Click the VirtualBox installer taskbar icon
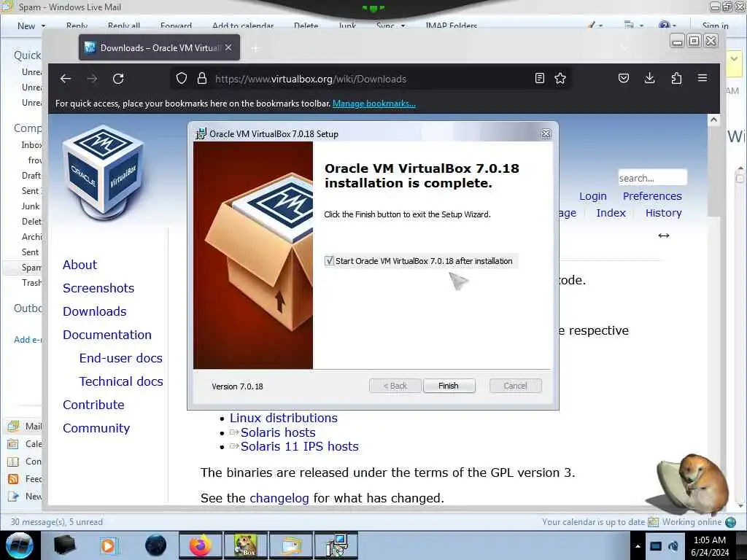Image resolution: width=747 pixels, height=560 pixels. click(x=336, y=545)
